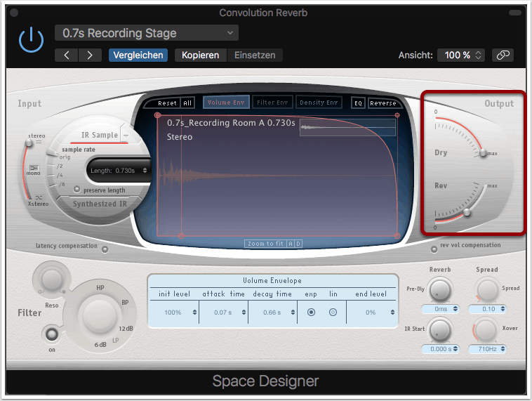Expand the IR Sample menu arrow

(126, 135)
